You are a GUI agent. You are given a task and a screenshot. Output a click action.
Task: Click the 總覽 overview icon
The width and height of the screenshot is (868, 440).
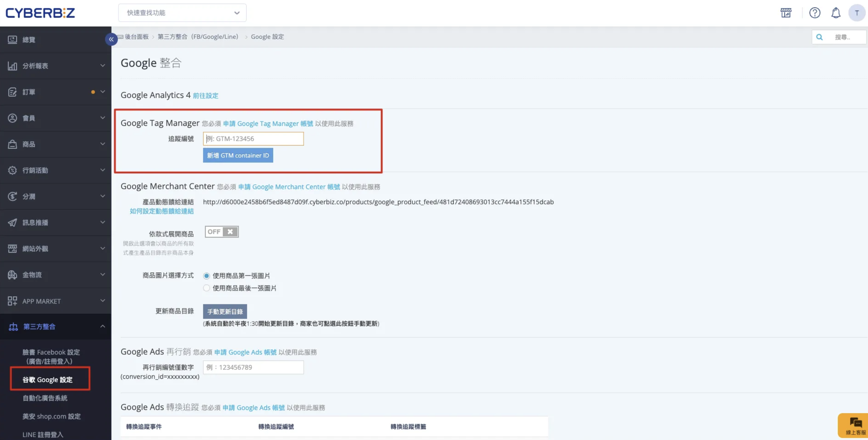[x=13, y=40]
